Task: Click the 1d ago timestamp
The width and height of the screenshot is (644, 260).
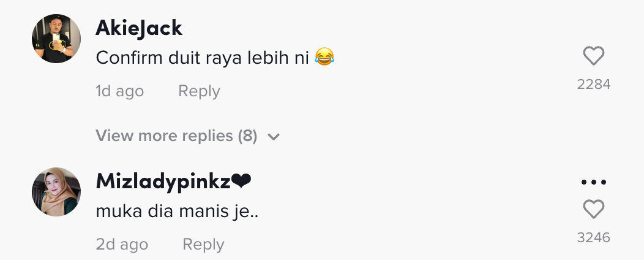Action: (x=119, y=91)
